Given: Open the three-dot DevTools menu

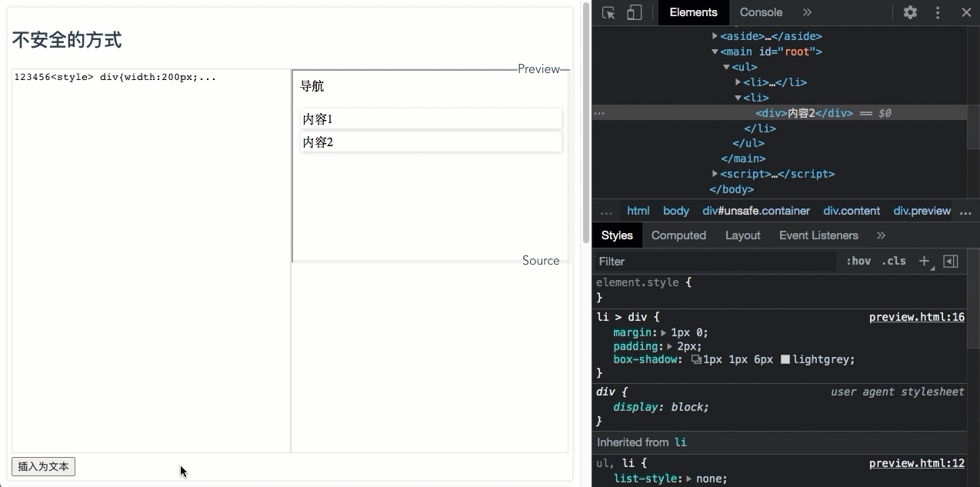Looking at the screenshot, I should [937, 12].
